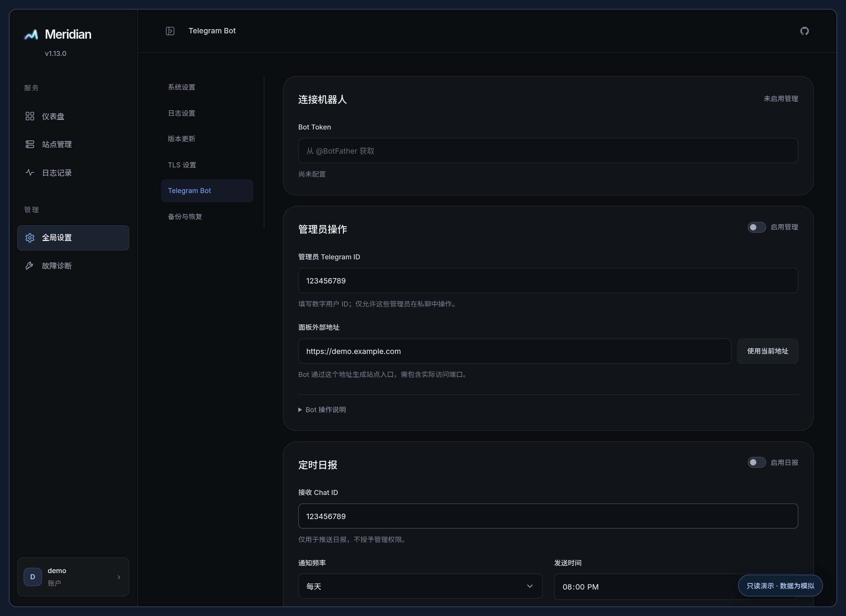846x616 pixels.
Task: Expand the Bot 操作说明 disclosure
Action: tap(322, 410)
